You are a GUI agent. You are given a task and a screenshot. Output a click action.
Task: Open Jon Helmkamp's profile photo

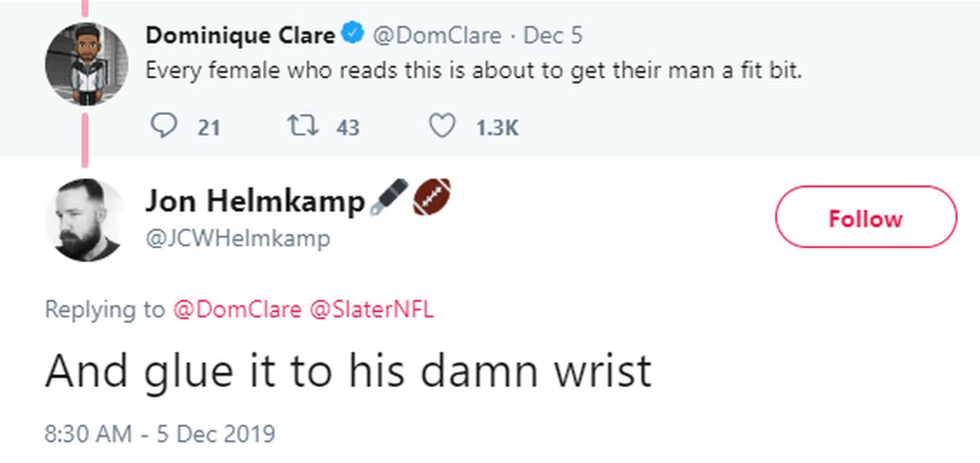[85, 220]
